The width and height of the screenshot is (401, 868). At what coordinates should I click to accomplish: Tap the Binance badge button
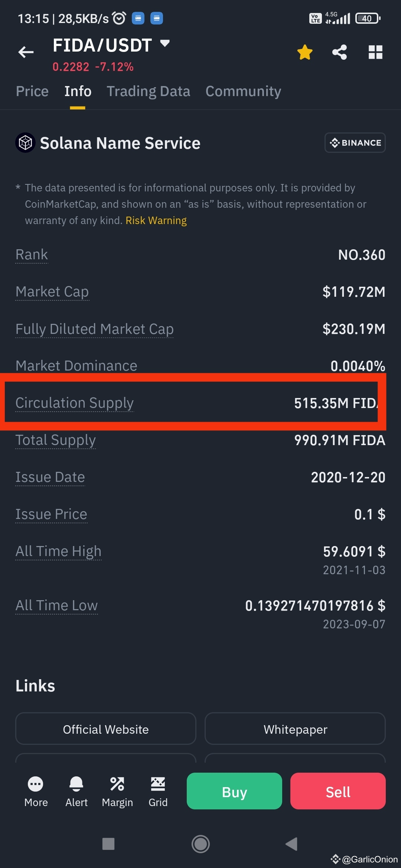[355, 143]
